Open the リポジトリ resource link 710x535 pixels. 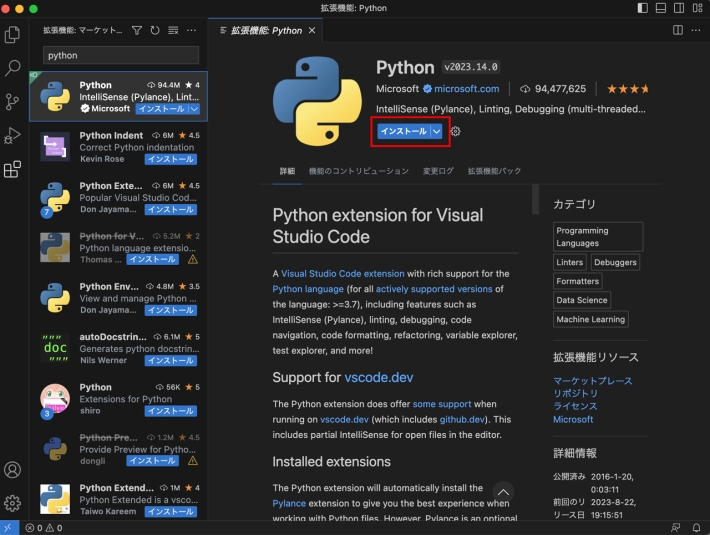point(576,394)
